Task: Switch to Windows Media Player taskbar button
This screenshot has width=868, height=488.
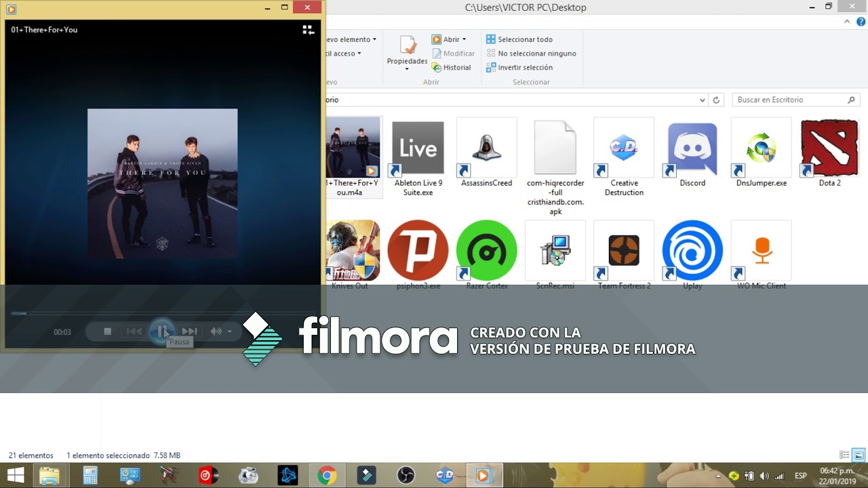Action: pos(485,476)
